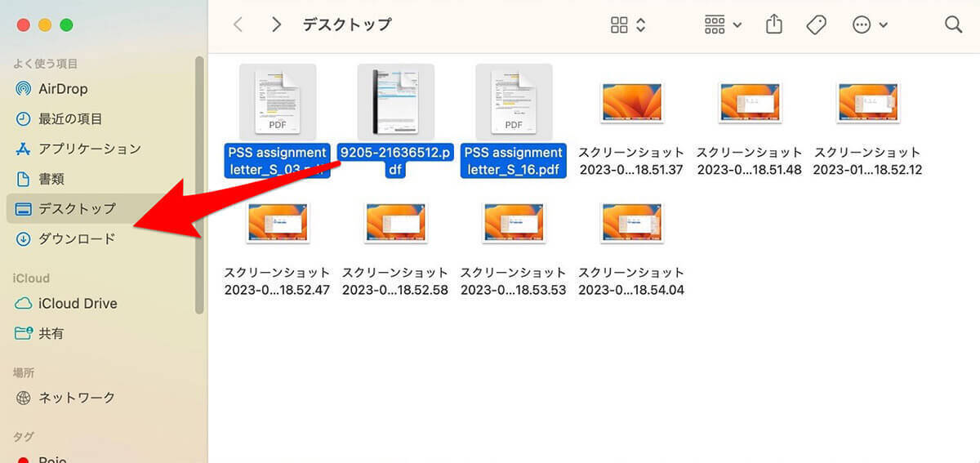The height and width of the screenshot is (463, 980).
Task: Open アプリケーション folder in sidebar
Action: [89, 149]
